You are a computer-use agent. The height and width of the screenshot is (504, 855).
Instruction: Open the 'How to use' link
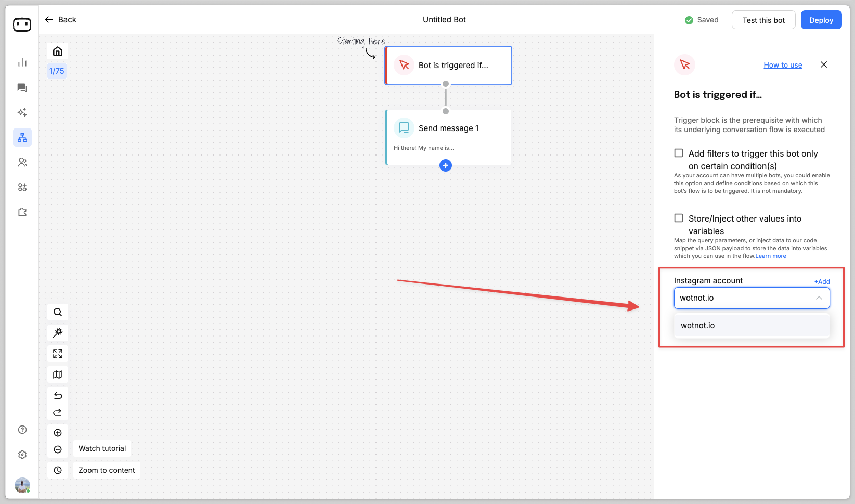[x=783, y=65]
